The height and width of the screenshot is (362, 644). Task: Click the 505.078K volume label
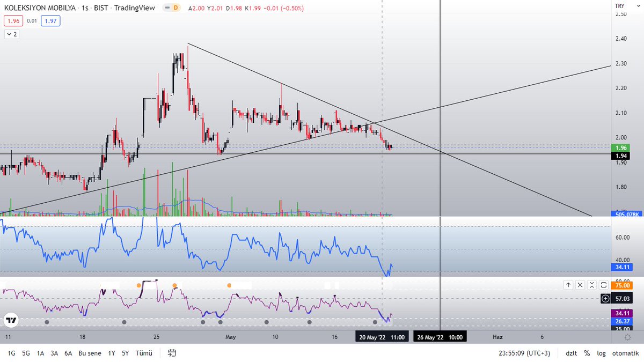pyautogui.click(x=626, y=215)
